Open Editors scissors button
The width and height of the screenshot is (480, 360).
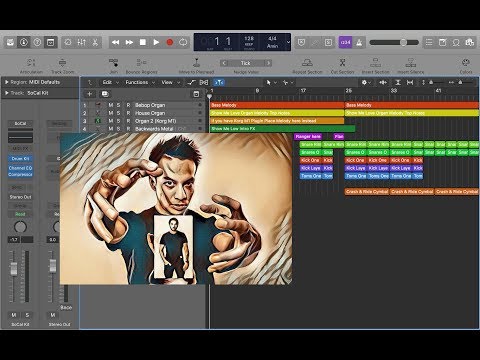95,42
